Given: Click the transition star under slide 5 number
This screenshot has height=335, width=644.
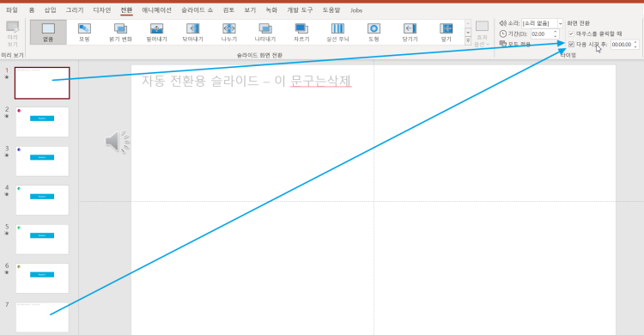Looking at the screenshot, I should pos(7,233).
